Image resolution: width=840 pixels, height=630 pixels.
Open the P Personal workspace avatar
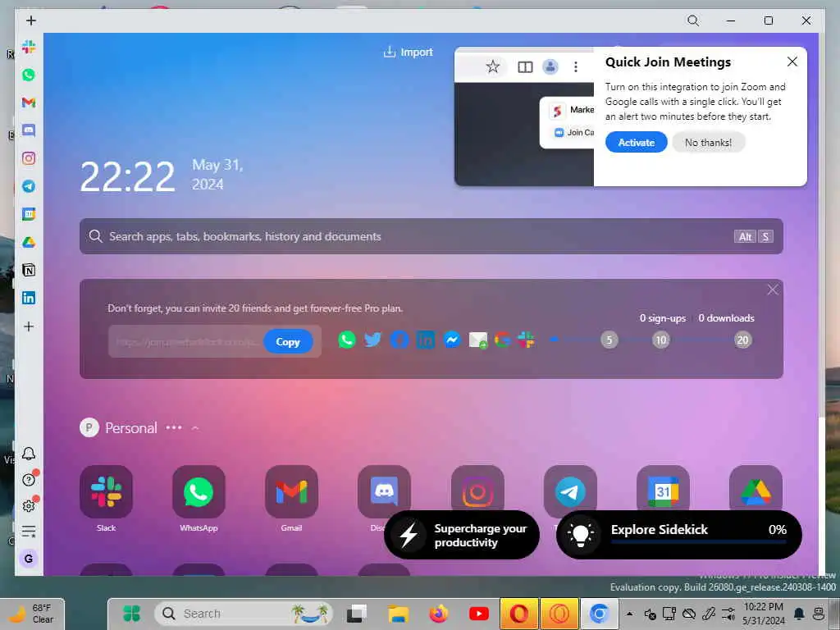coord(89,427)
